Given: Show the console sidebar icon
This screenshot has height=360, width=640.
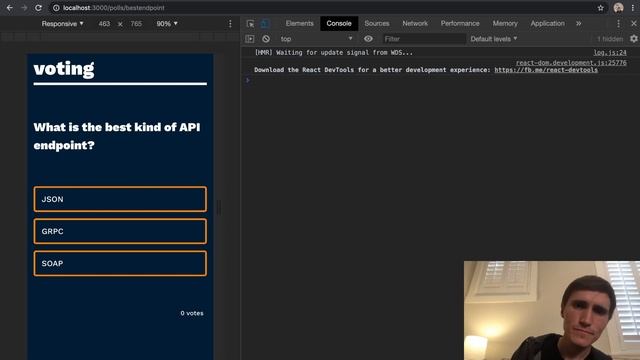Looking at the screenshot, I should click(x=250, y=39).
